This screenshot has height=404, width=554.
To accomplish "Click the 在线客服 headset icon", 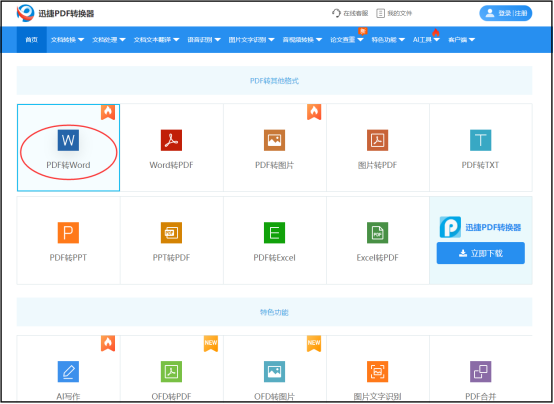I will (336, 13).
